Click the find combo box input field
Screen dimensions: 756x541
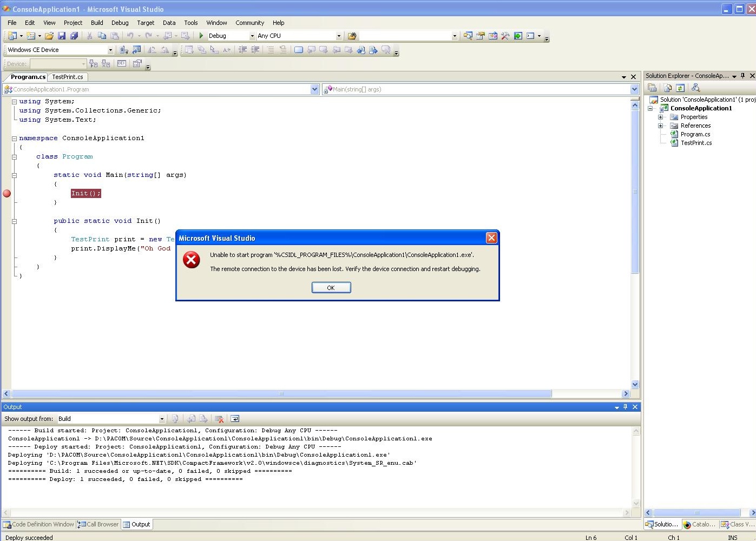click(405, 36)
